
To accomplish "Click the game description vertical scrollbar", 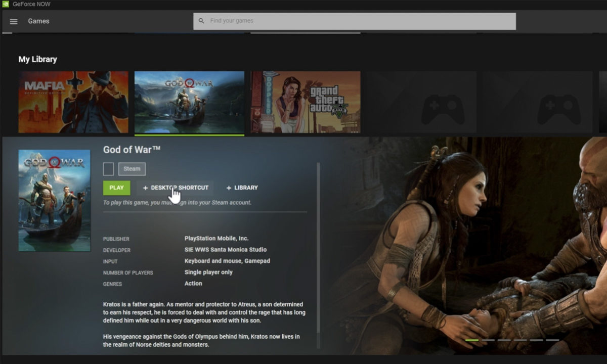I will [x=318, y=253].
